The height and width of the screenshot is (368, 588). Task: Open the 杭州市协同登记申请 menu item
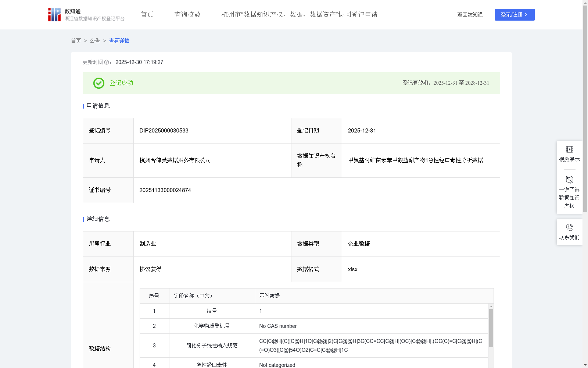[300, 14]
